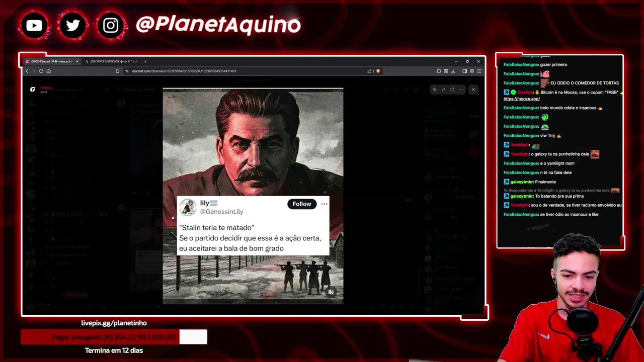The width and height of the screenshot is (644, 362).
Task: Open the wallet icon in browser toolbar
Action: click(x=446, y=71)
